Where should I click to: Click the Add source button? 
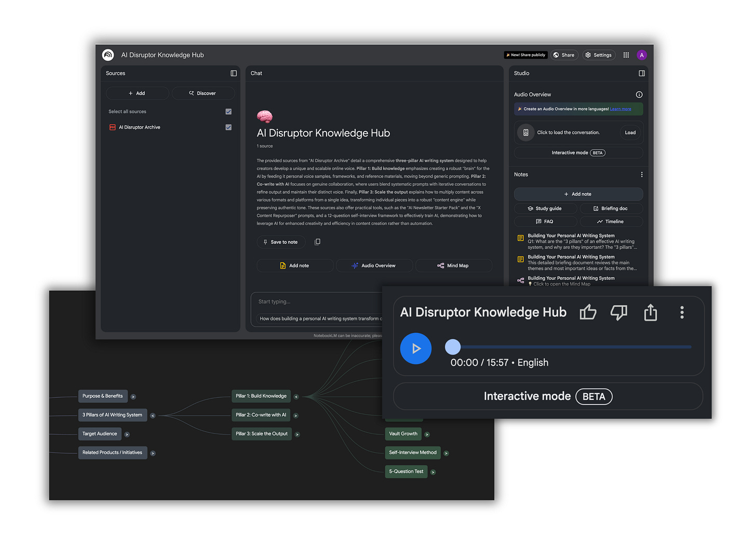coord(137,93)
